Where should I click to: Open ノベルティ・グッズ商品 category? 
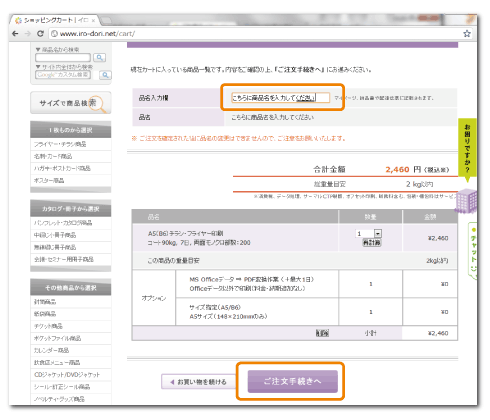(59, 399)
